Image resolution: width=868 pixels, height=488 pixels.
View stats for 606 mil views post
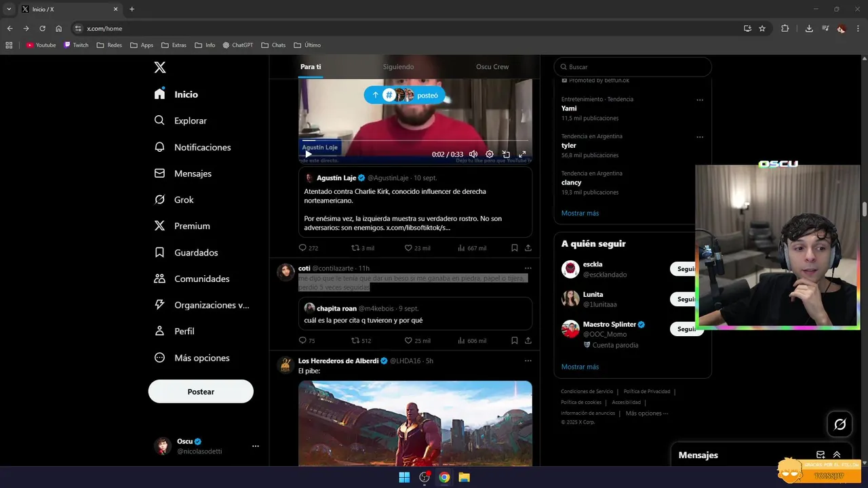click(472, 340)
